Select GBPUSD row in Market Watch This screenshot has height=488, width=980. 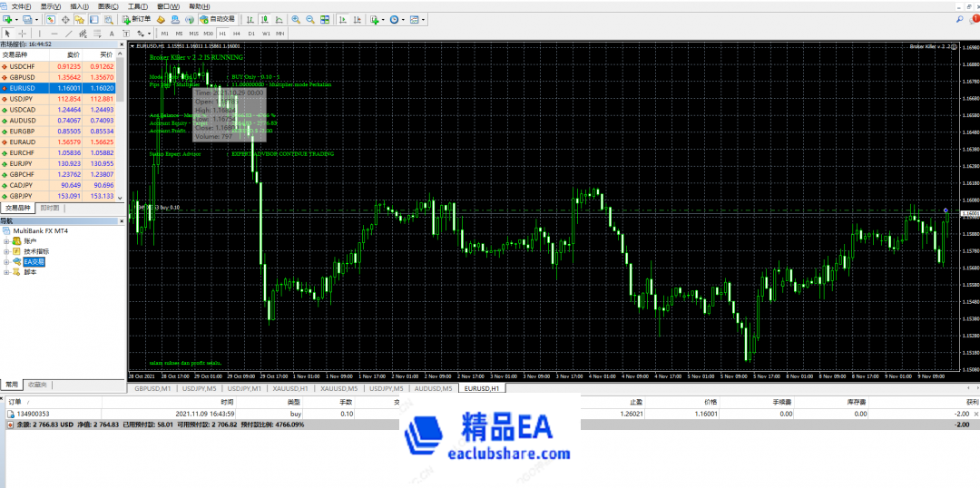[x=58, y=77]
